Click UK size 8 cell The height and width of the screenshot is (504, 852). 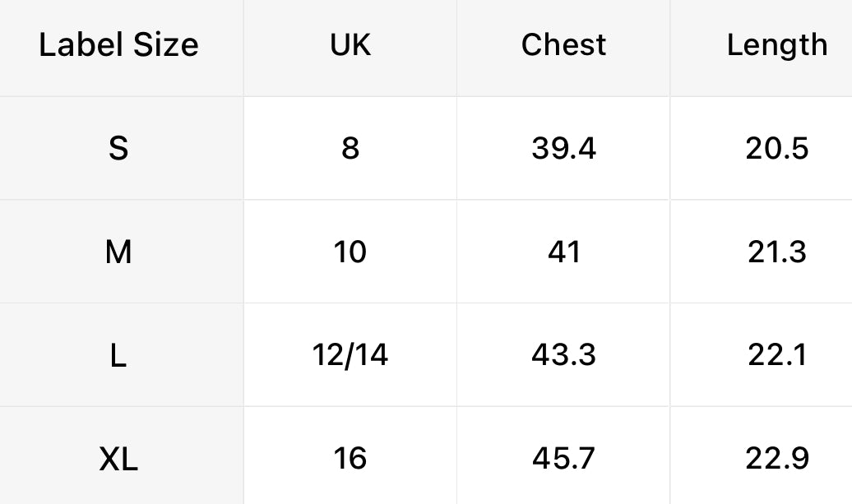coord(350,148)
